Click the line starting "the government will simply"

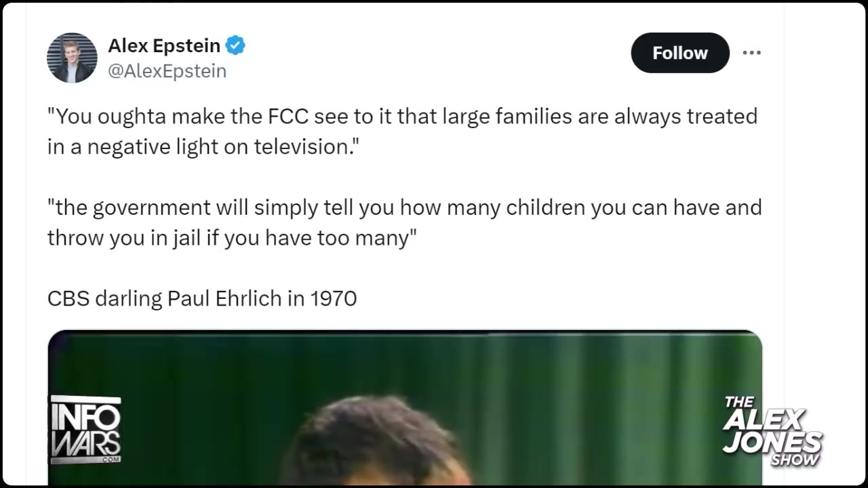point(404,207)
